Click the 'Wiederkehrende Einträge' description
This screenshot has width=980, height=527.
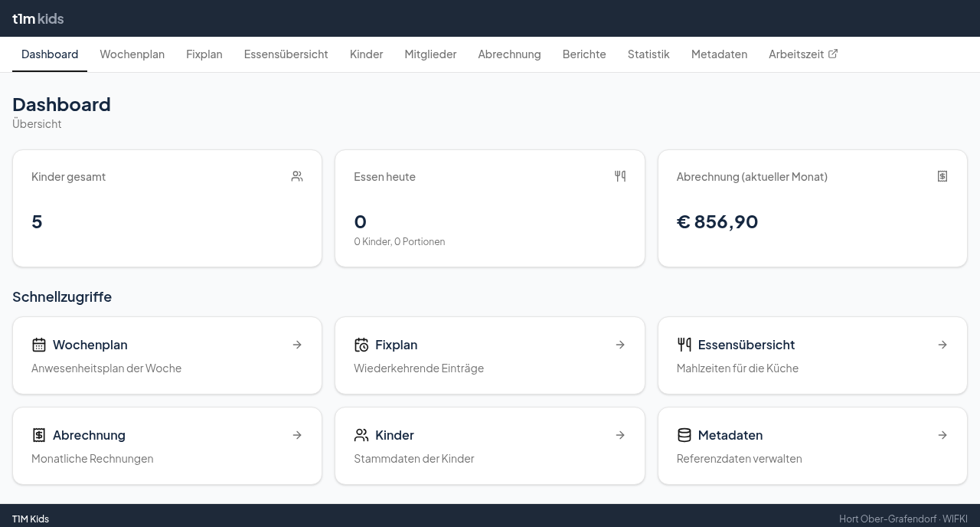[x=419, y=368]
